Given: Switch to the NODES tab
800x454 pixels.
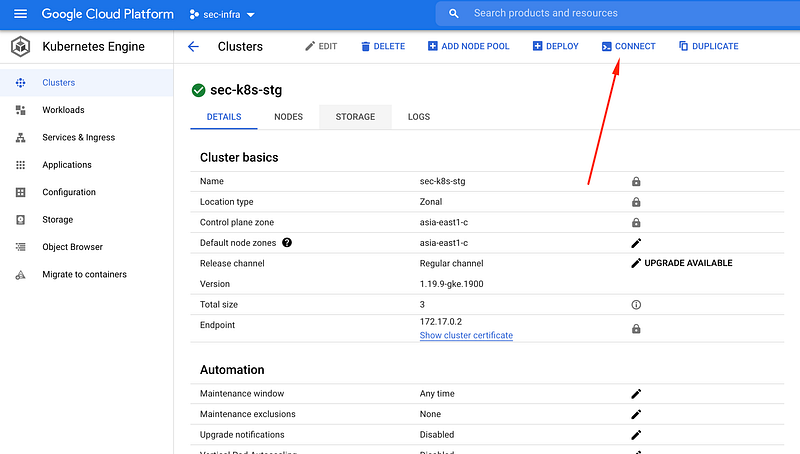Looking at the screenshot, I should tap(288, 117).
